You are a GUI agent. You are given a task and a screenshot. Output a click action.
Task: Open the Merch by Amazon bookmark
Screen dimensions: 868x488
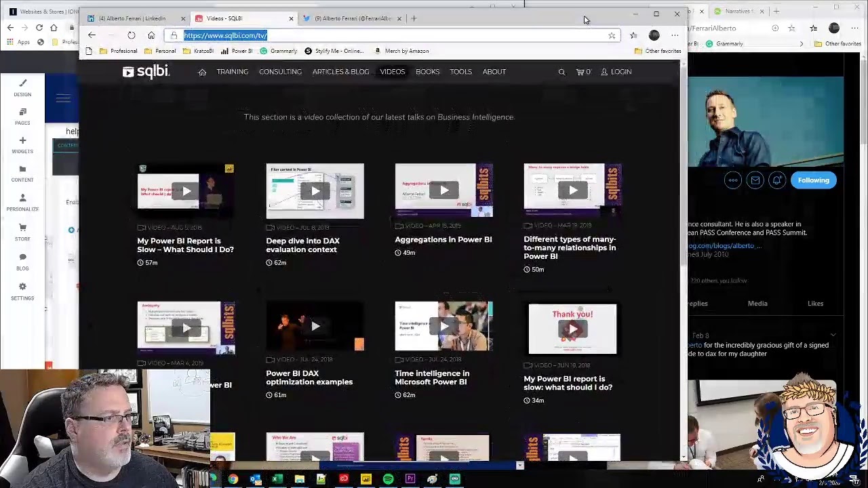[x=401, y=51]
